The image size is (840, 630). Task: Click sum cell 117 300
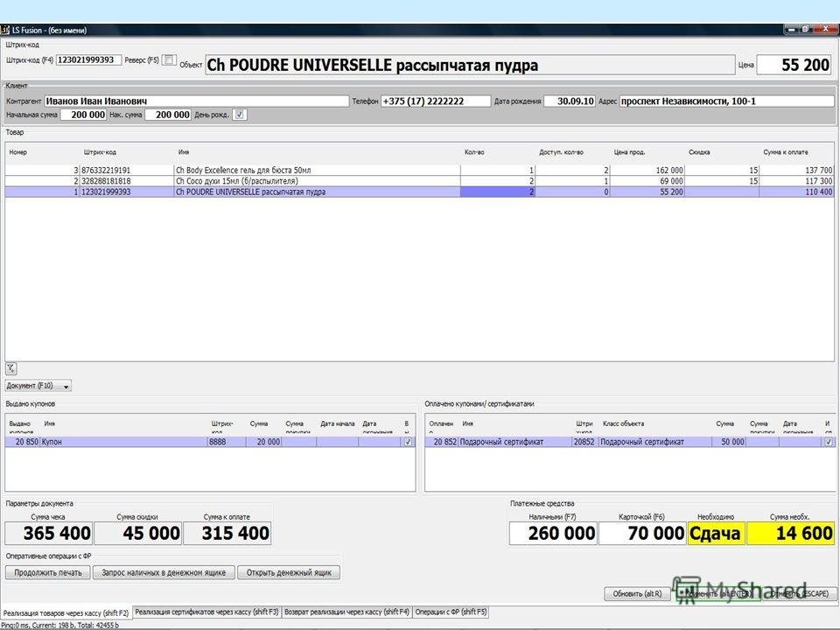point(796,181)
